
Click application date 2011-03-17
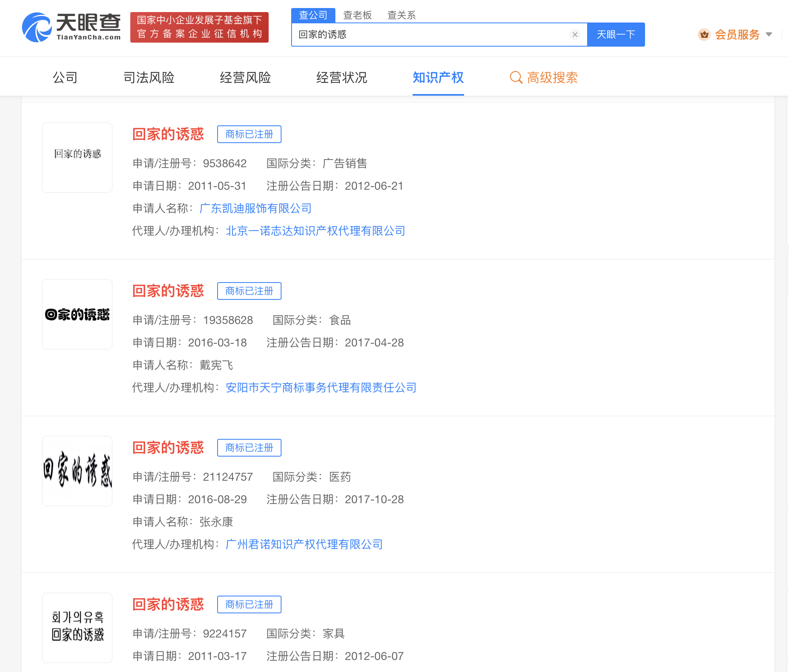[218, 656]
